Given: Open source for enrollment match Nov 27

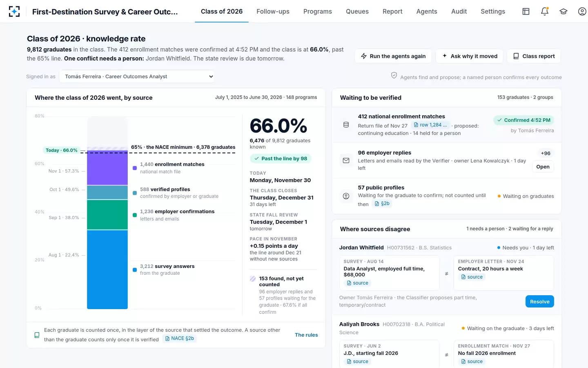Looking at the screenshot, I should [472, 361].
